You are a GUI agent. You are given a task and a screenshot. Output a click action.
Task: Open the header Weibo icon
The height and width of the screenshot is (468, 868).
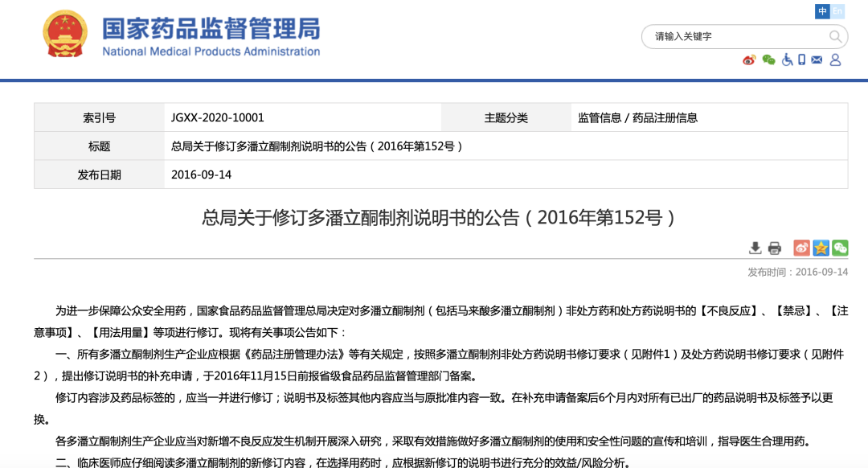click(749, 60)
